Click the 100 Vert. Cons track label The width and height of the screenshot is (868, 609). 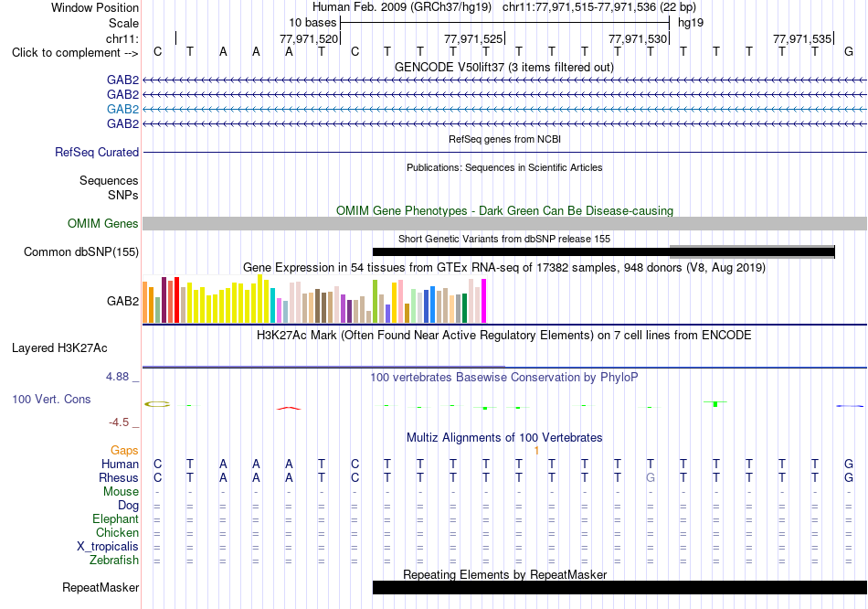51,399
